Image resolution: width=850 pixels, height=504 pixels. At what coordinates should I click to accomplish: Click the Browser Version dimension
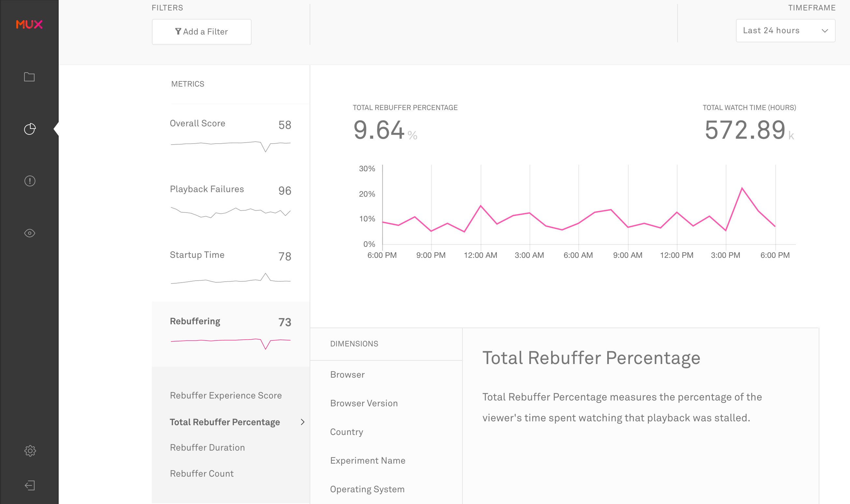tap(364, 403)
